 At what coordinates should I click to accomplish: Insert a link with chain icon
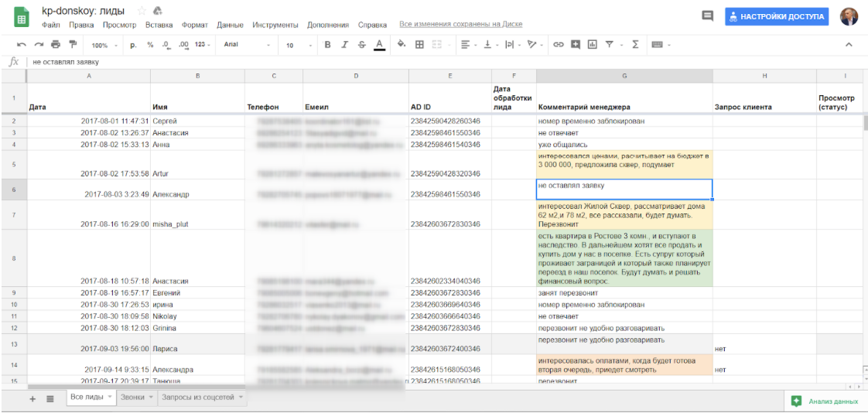(558, 45)
